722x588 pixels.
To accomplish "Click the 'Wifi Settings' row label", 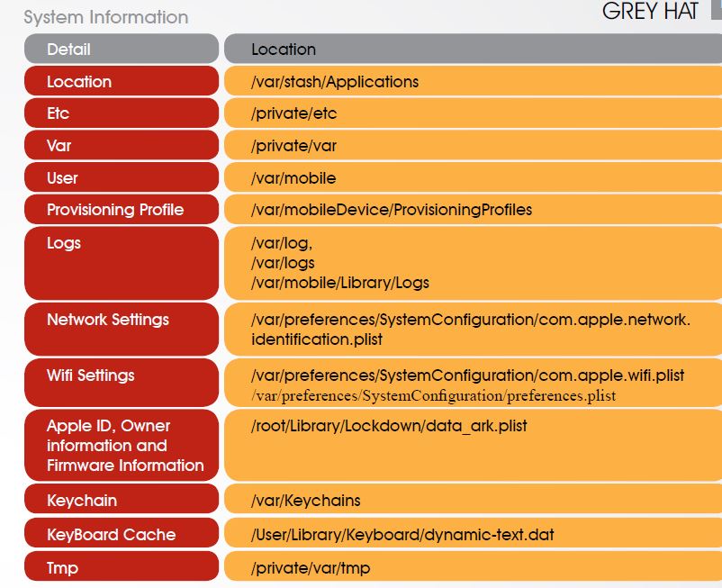I will click(x=122, y=383).
